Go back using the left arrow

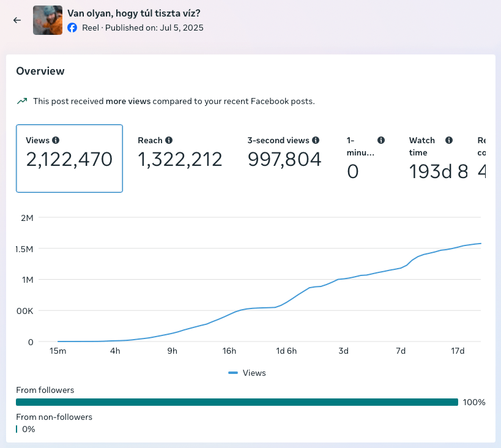click(17, 20)
